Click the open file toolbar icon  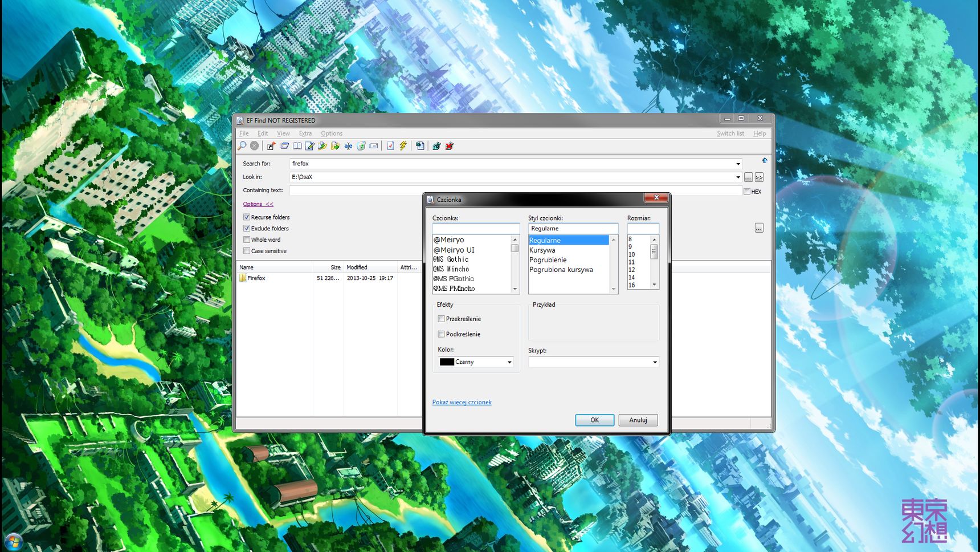click(284, 146)
